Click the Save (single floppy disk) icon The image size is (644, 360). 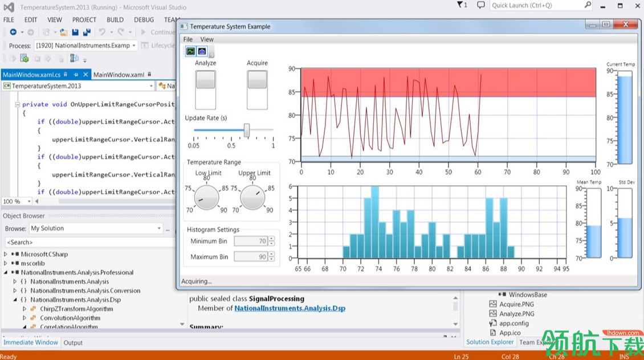(x=75, y=32)
